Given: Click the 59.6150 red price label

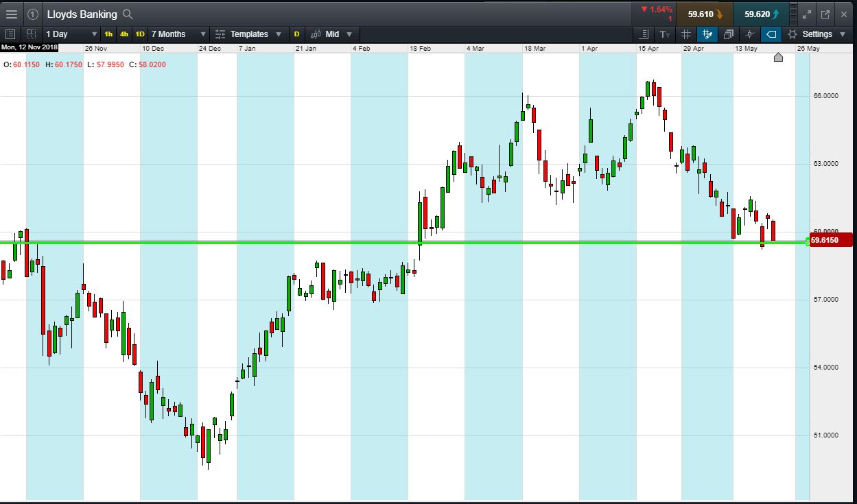Looking at the screenshot, I should coord(830,240).
